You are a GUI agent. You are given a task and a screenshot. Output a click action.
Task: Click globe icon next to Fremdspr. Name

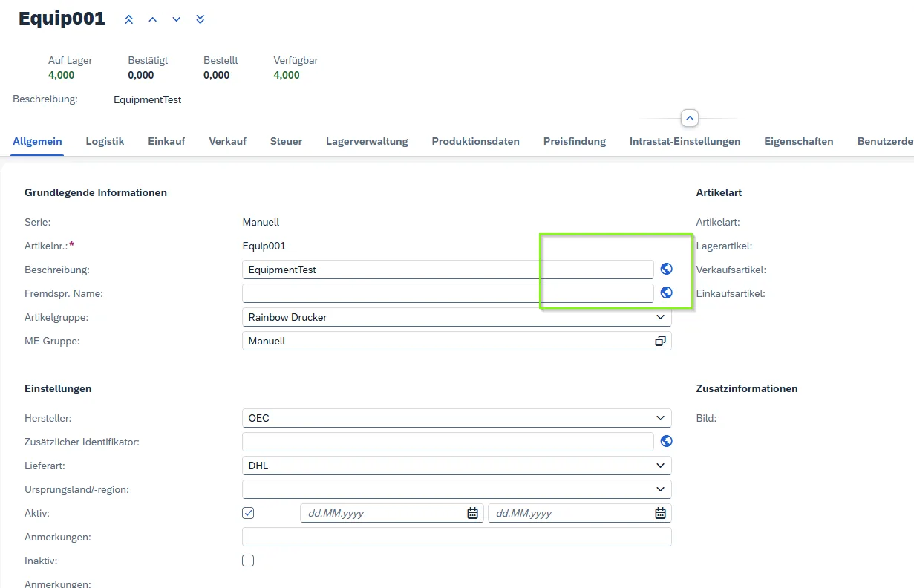point(666,293)
